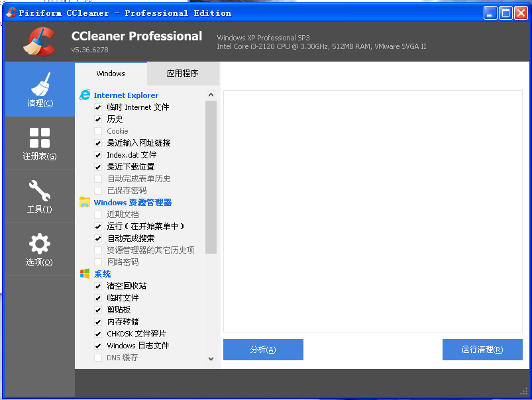The width and height of the screenshot is (532, 400).
Task: Enable 近期文档 checkbox
Action: pyautogui.click(x=98, y=215)
